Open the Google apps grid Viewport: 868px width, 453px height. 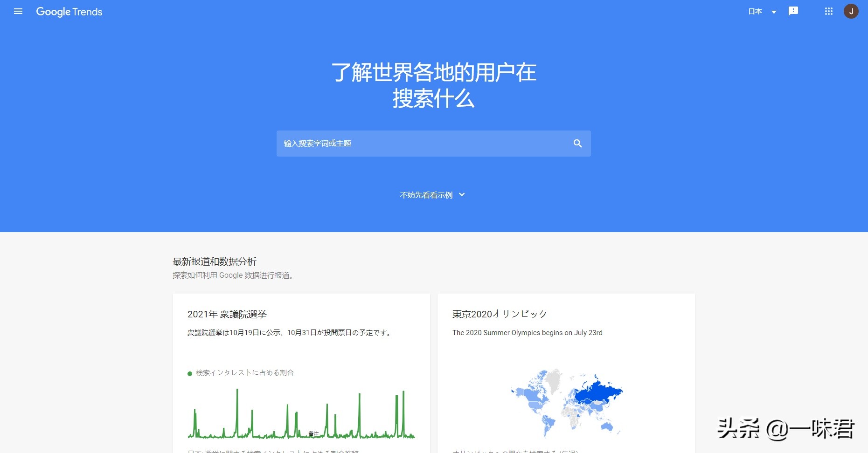tap(828, 12)
